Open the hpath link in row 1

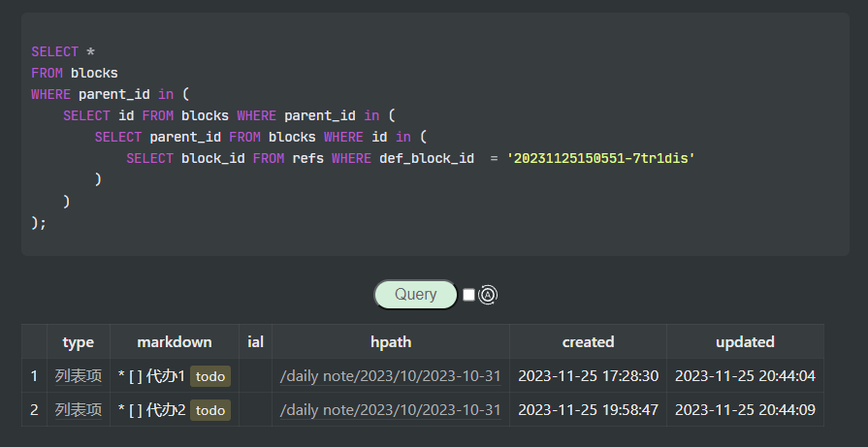390,376
